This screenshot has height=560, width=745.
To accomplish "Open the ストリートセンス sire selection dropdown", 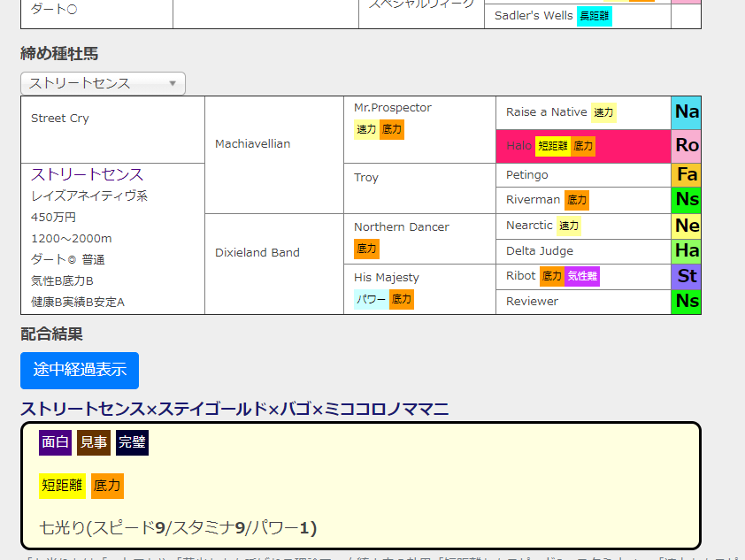I will (x=102, y=83).
